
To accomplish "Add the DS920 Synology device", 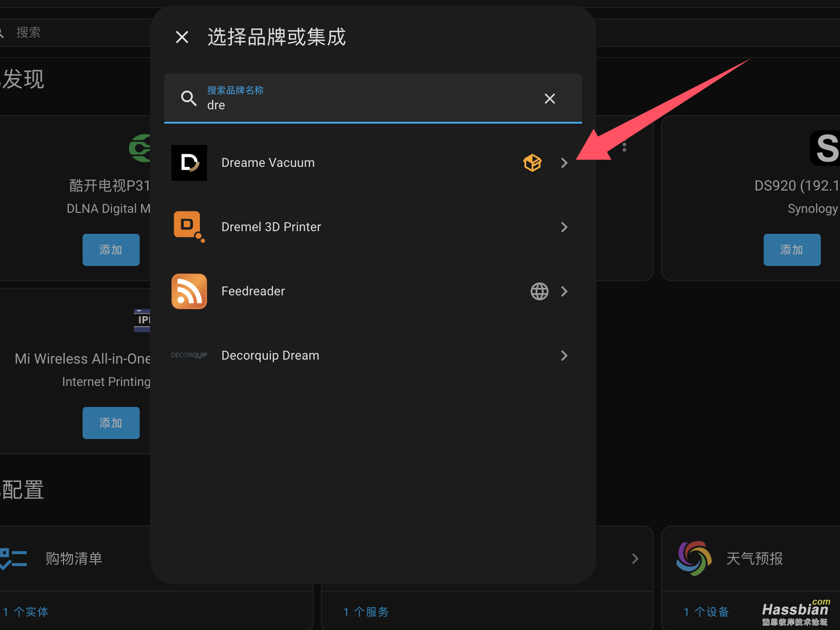I will click(792, 250).
